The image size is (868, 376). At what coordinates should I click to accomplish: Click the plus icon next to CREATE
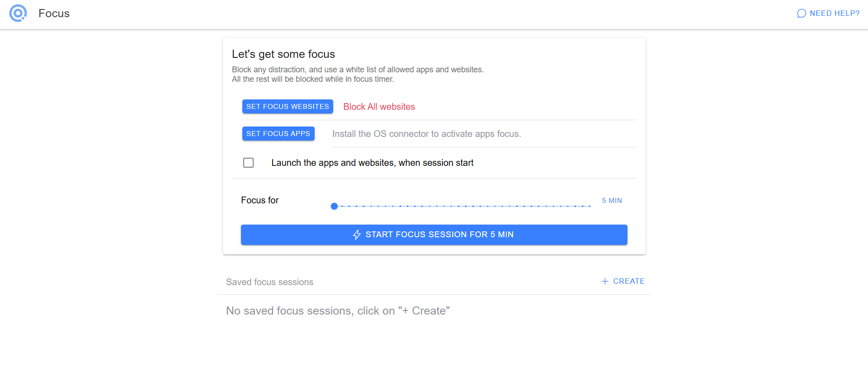pyautogui.click(x=605, y=281)
